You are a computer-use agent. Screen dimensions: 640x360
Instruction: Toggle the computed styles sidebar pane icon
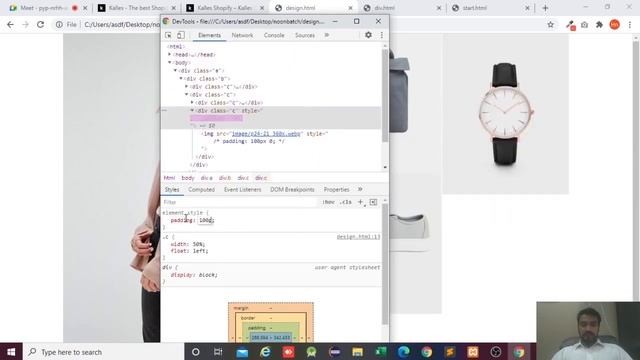373,202
